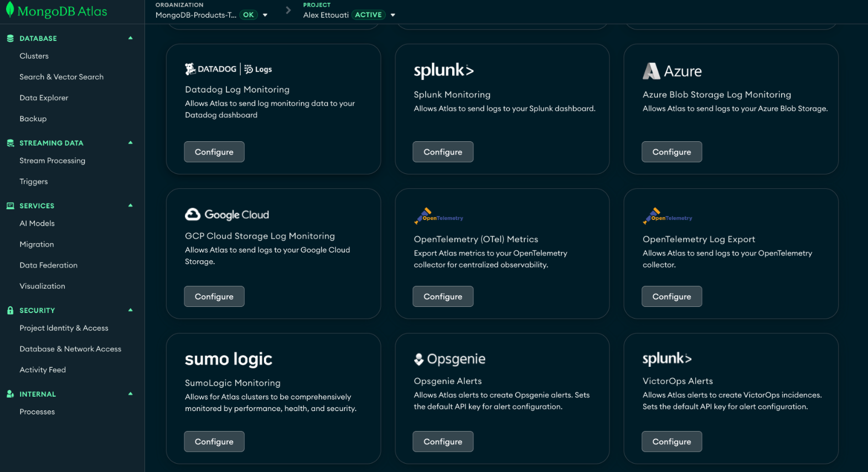Configure SumoLogic Monitoring

214,442
